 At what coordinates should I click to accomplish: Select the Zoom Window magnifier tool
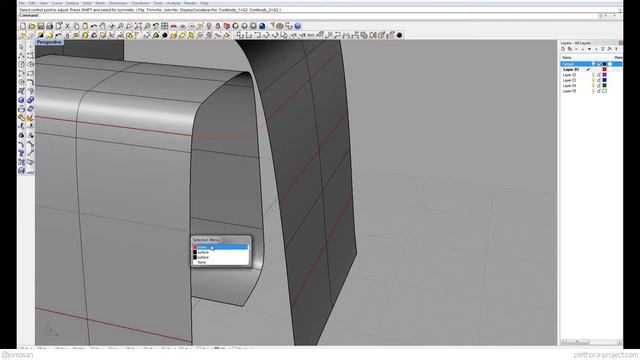pyautogui.click(x=130, y=26)
